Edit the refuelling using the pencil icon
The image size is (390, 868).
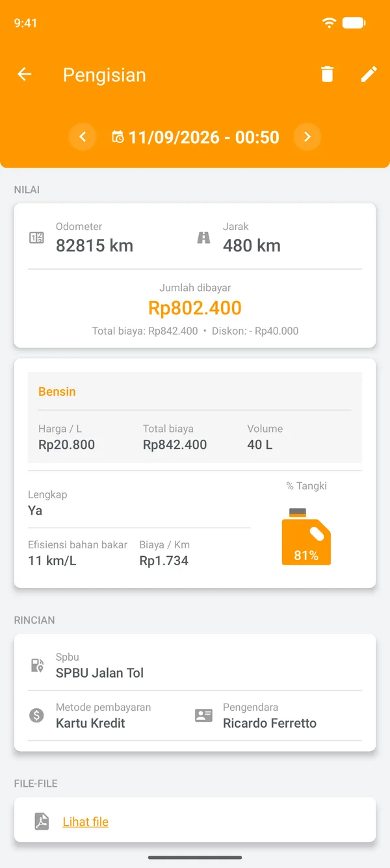pos(369,74)
